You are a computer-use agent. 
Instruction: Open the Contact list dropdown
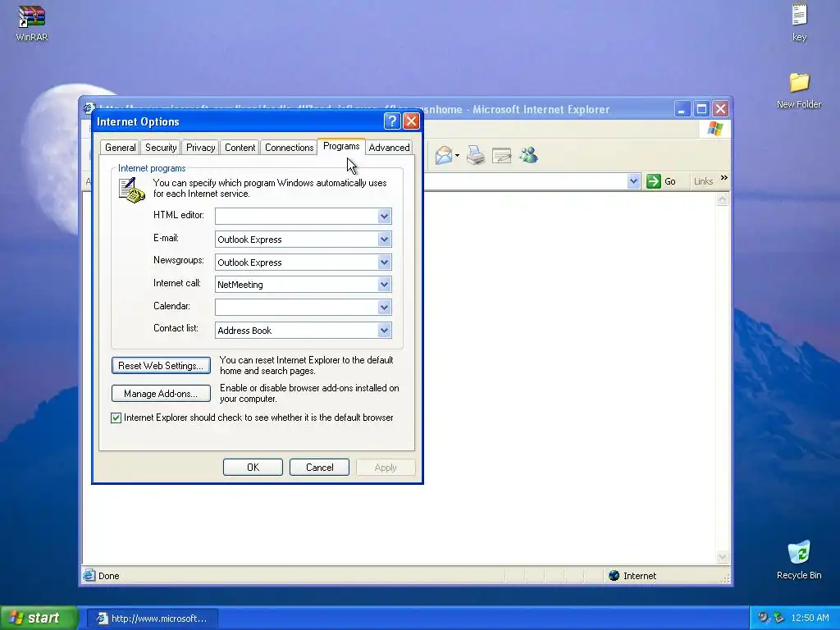coord(384,331)
